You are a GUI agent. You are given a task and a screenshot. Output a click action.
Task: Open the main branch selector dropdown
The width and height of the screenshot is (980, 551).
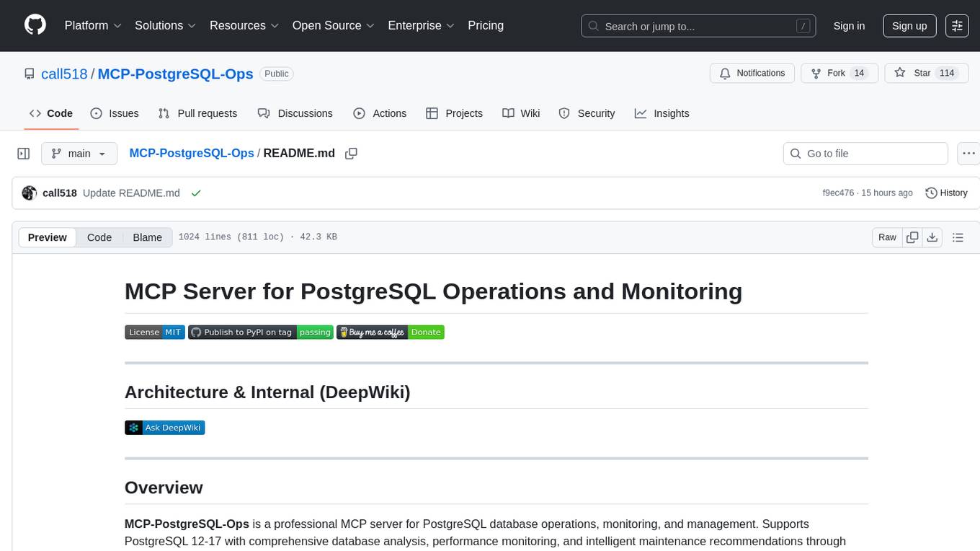(79, 154)
